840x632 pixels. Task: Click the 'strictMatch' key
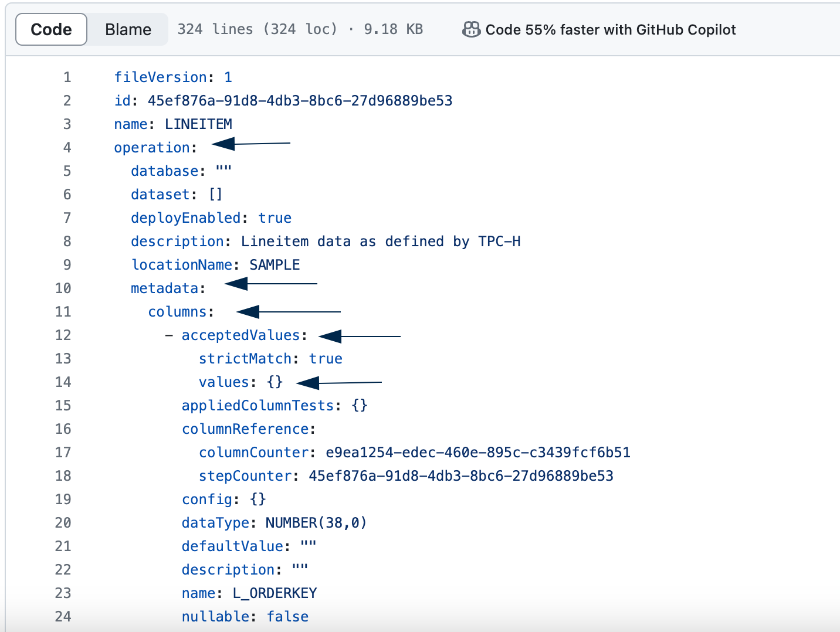pos(245,359)
